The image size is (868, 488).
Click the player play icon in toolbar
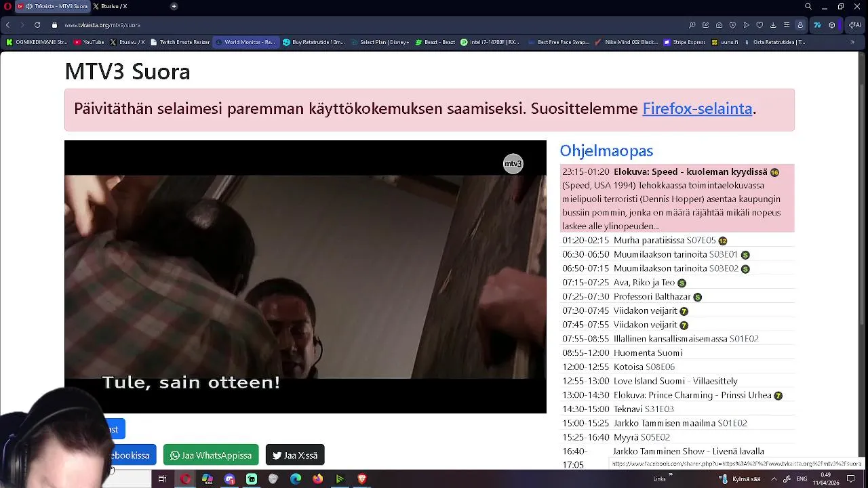tap(747, 25)
